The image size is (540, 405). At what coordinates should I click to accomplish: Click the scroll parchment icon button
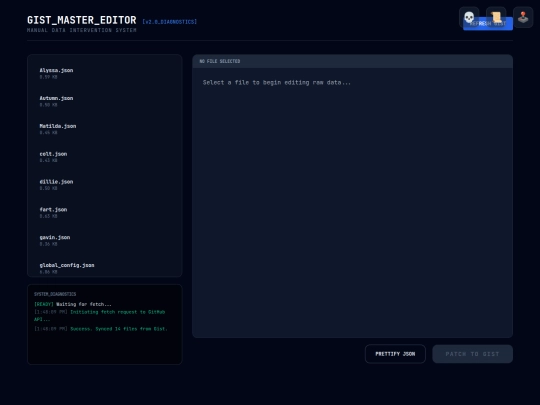click(x=496, y=17)
